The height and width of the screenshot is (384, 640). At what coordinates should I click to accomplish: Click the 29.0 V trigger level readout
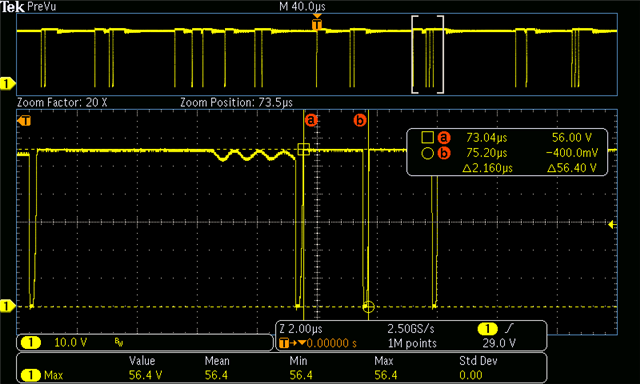pos(499,343)
